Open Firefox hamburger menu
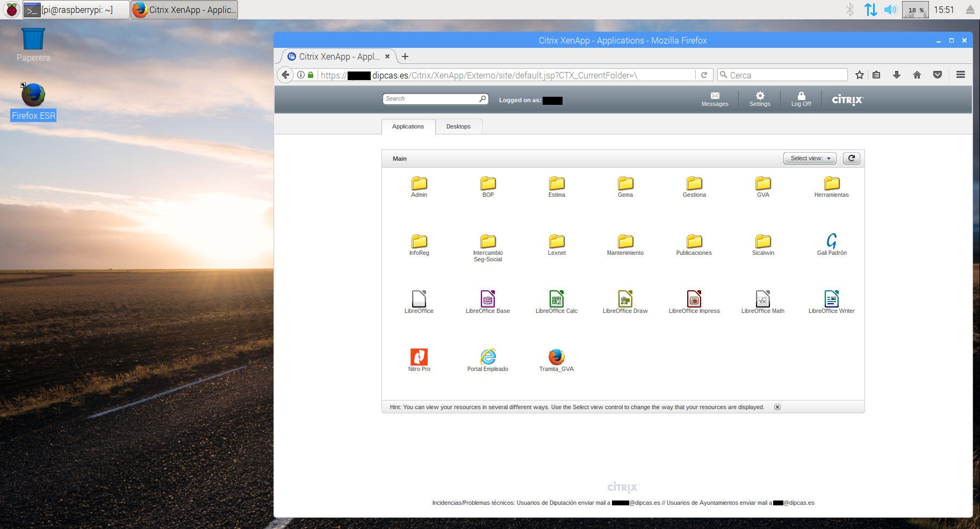The height and width of the screenshot is (529, 980). [961, 75]
